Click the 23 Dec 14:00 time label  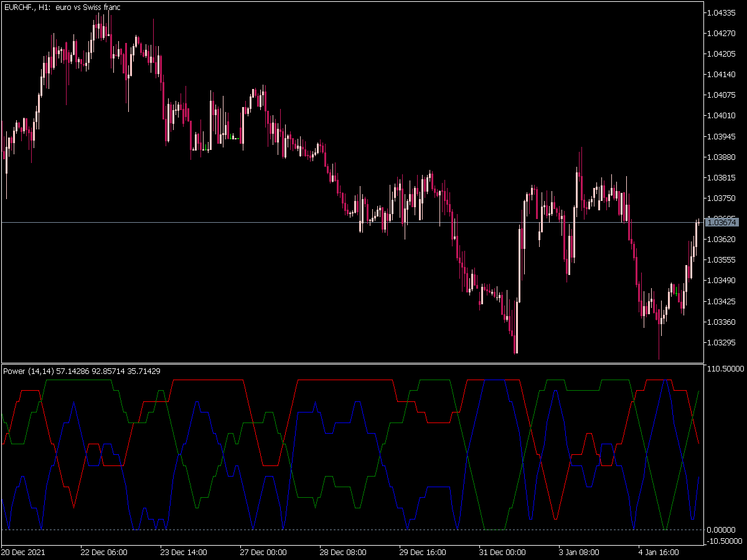tap(183, 552)
